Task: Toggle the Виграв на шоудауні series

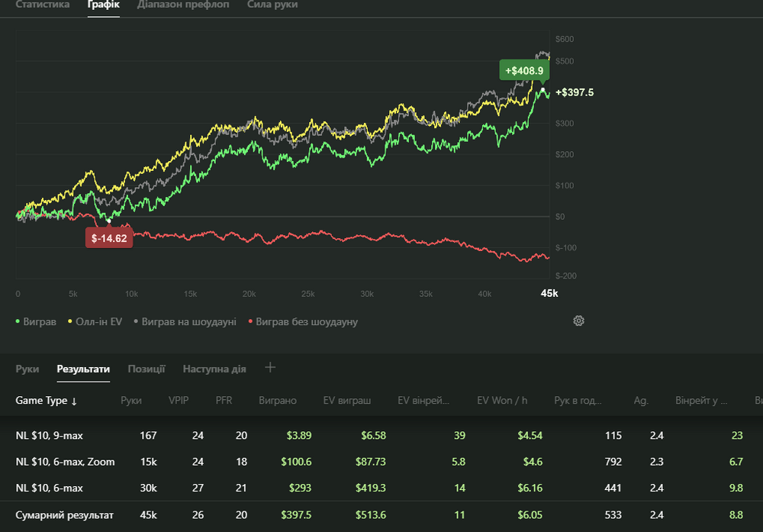Action: [184, 322]
